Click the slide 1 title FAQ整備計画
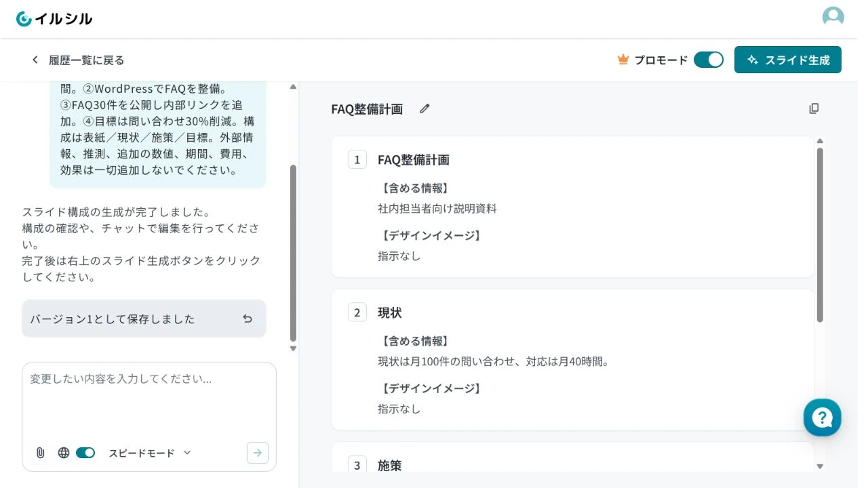 414,160
